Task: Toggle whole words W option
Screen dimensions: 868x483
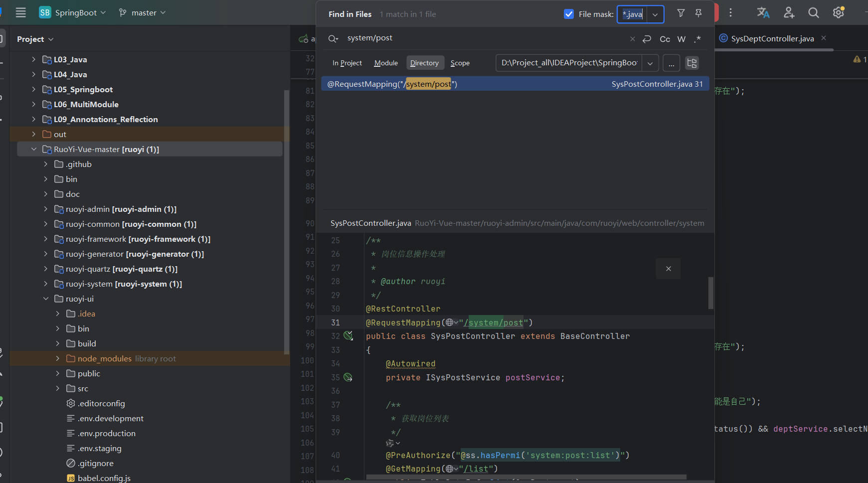Action: click(682, 39)
